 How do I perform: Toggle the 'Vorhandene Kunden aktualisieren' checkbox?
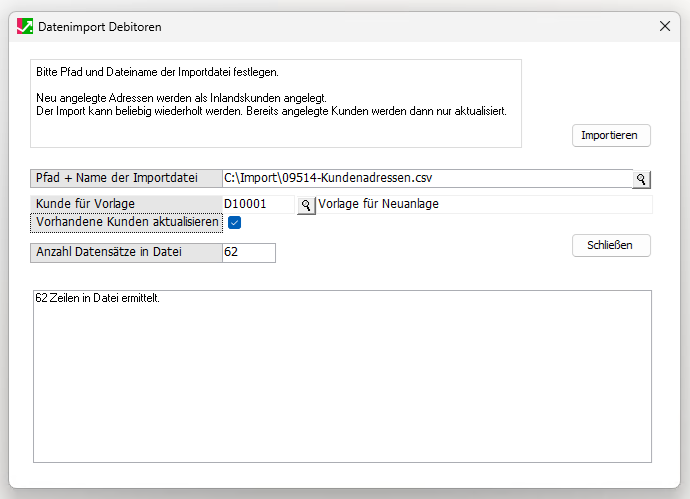235,222
